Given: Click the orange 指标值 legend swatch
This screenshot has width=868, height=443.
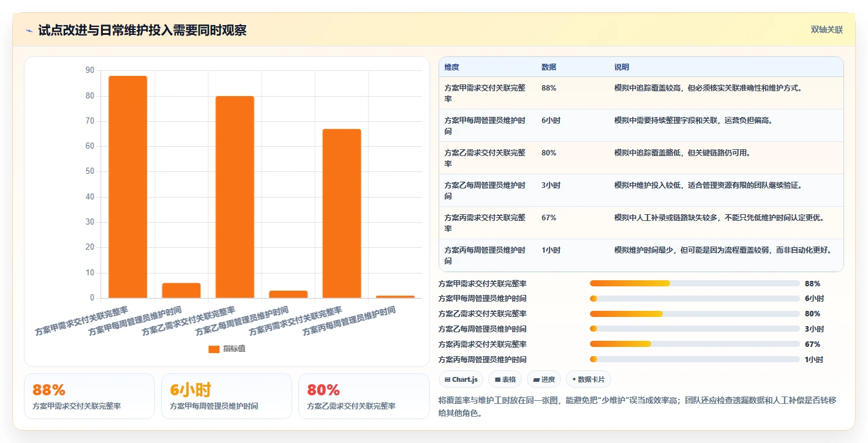Looking at the screenshot, I should (x=214, y=349).
